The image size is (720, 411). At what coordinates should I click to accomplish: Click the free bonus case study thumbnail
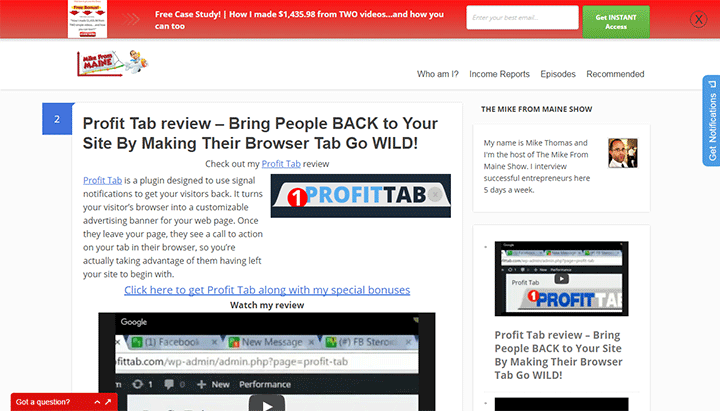(87, 19)
